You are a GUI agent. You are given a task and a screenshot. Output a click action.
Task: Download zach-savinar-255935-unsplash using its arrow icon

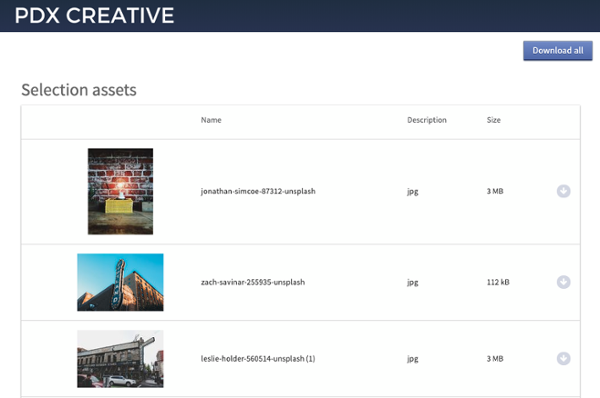tap(563, 282)
